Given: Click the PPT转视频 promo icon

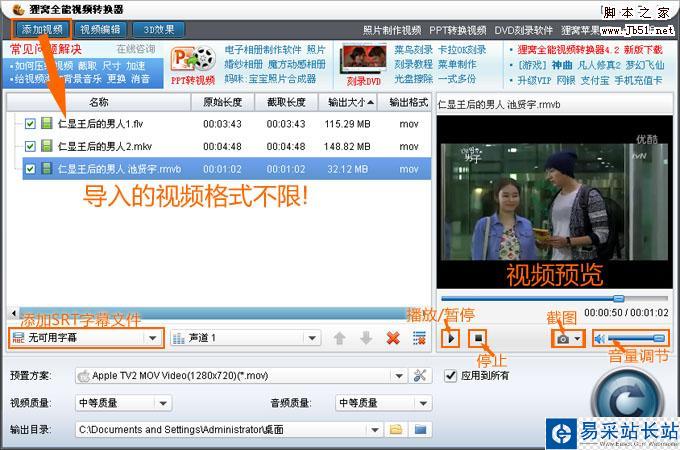Looking at the screenshot, I should click(193, 65).
